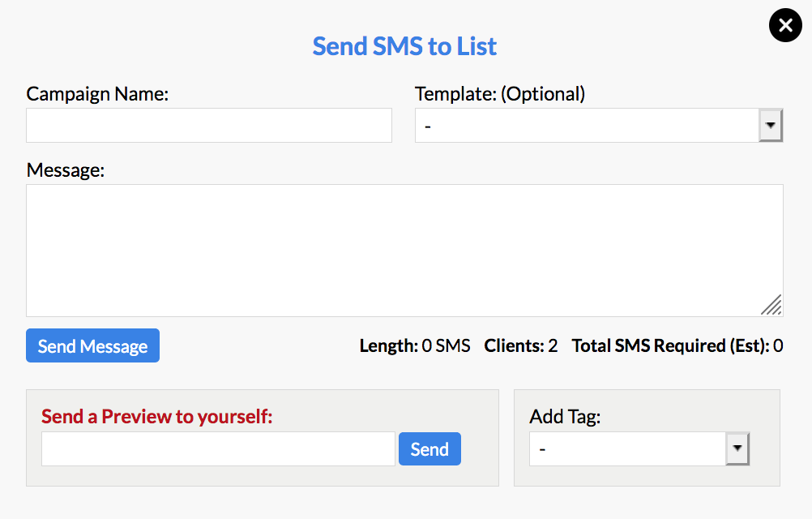Click the Message box resize handle
The width and height of the screenshot is (812, 519).
(772, 305)
